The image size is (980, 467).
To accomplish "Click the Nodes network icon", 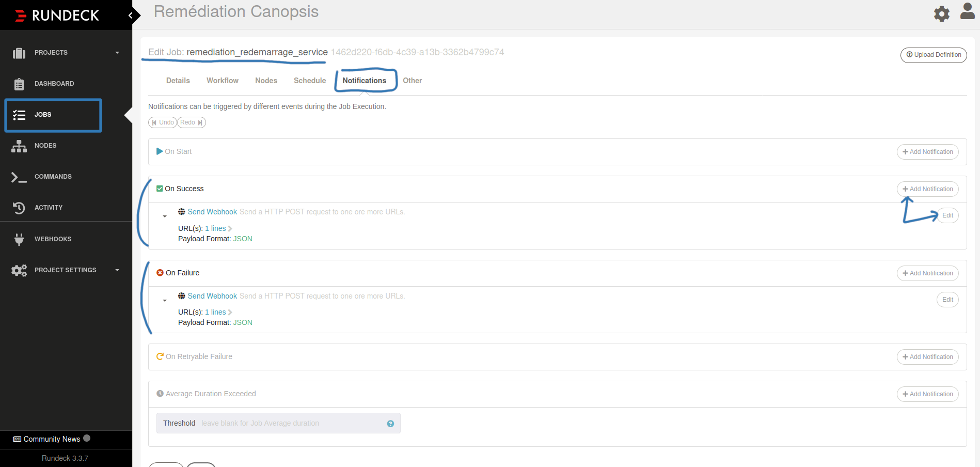I will click(x=19, y=146).
